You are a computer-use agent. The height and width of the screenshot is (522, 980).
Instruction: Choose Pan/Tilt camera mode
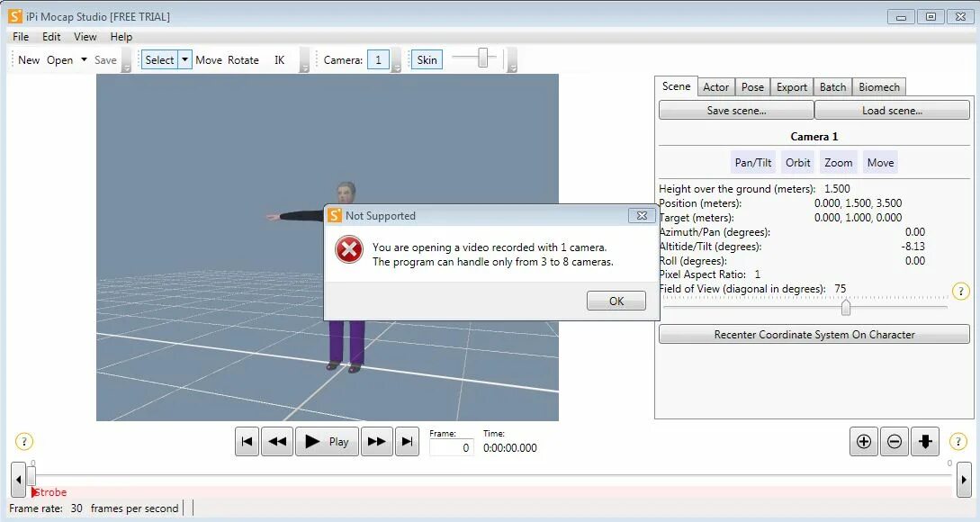click(753, 163)
